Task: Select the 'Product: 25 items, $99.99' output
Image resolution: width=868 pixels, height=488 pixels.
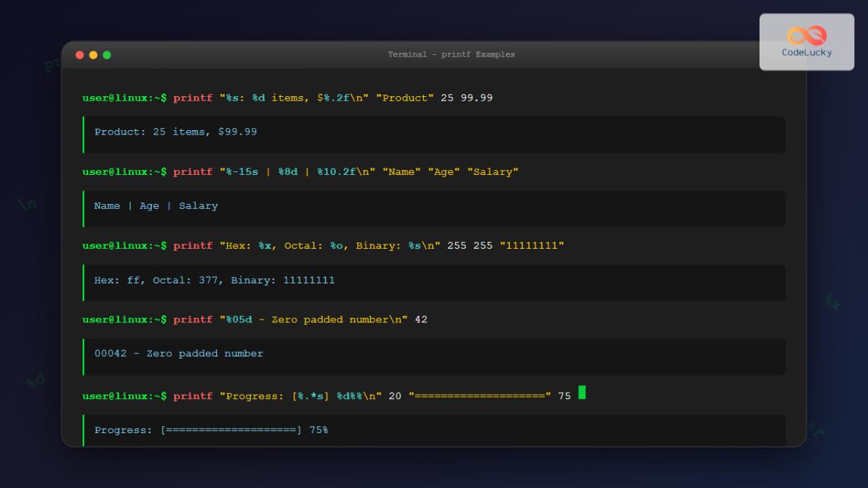Action: pos(176,132)
